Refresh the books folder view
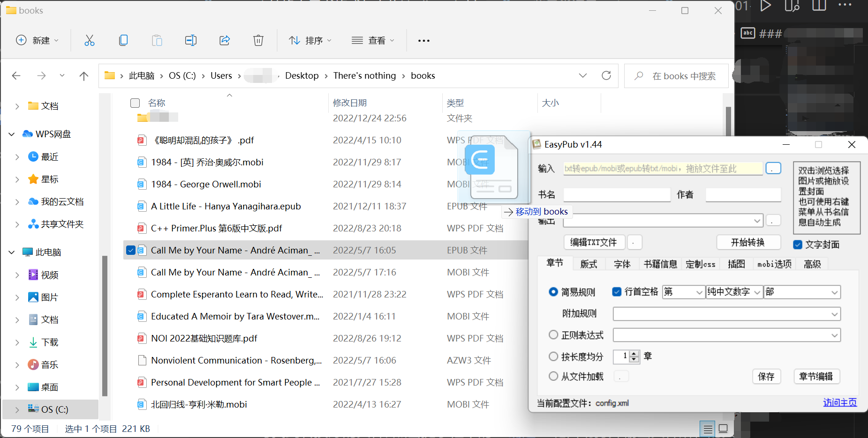The image size is (868, 438). click(x=606, y=75)
